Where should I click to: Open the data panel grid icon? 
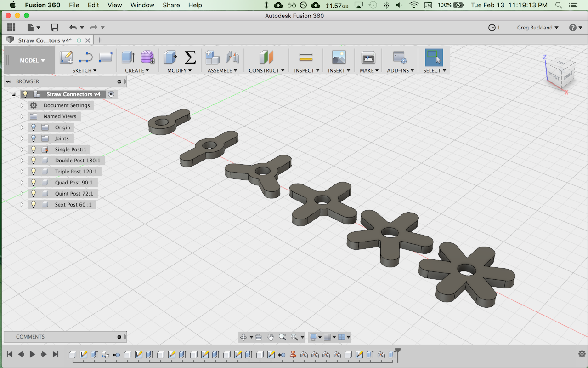point(11,28)
